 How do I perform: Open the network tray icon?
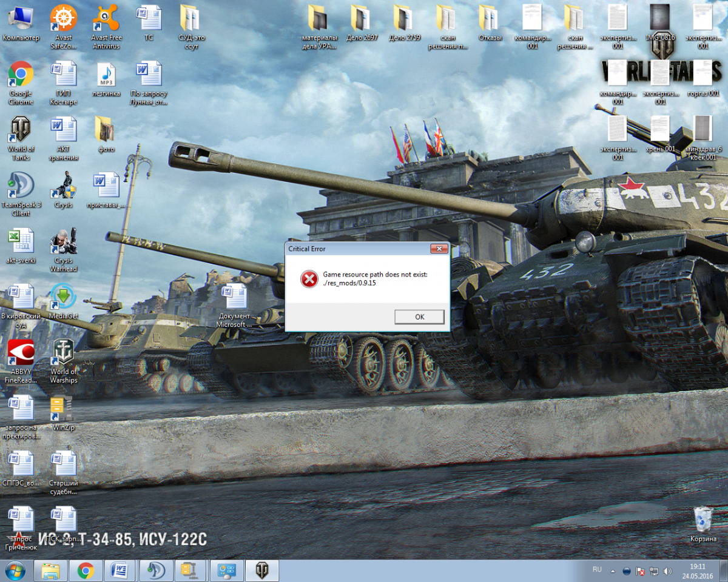(654, 571)
